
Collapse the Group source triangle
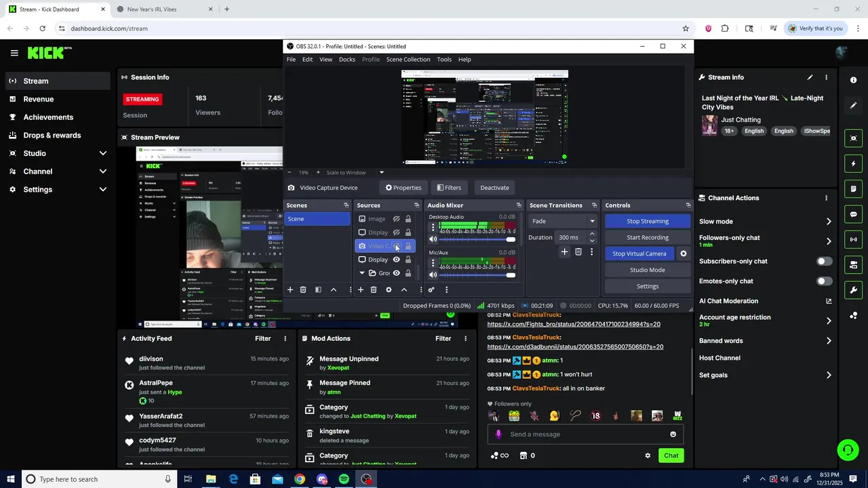[362, 273]
